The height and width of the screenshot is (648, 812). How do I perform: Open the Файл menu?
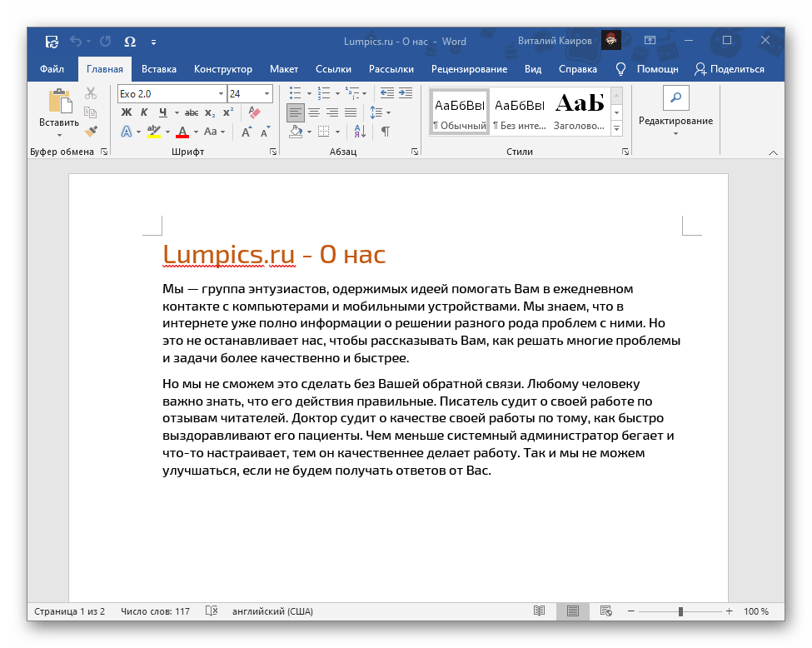click(52, 69)
